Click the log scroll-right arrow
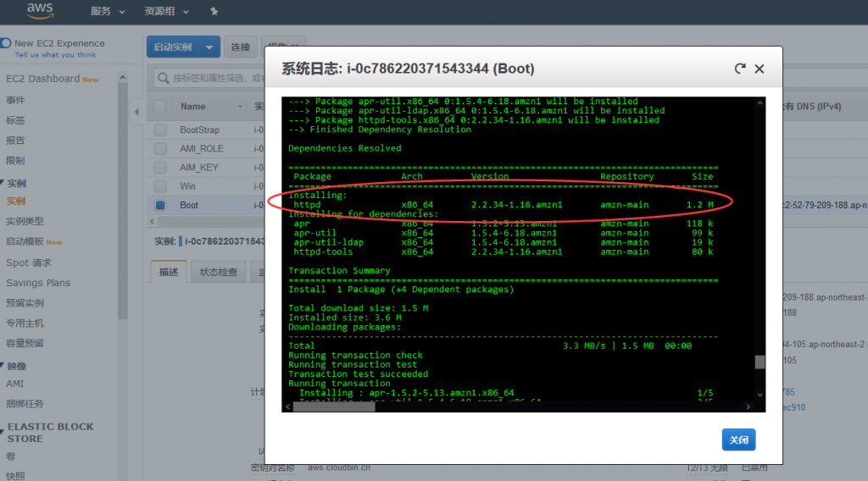Screen dimensions: 868x481 [748, 407]
